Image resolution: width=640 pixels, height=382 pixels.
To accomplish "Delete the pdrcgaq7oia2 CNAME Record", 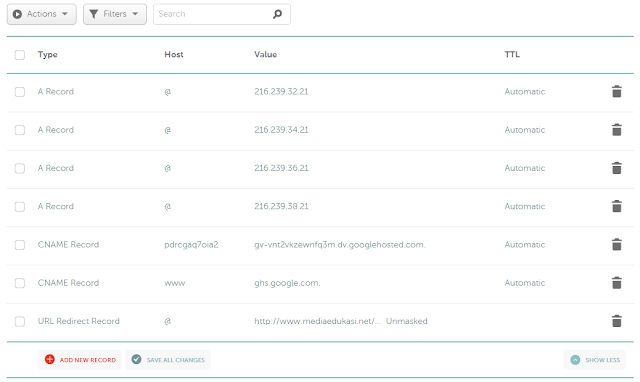I will 616,244.
